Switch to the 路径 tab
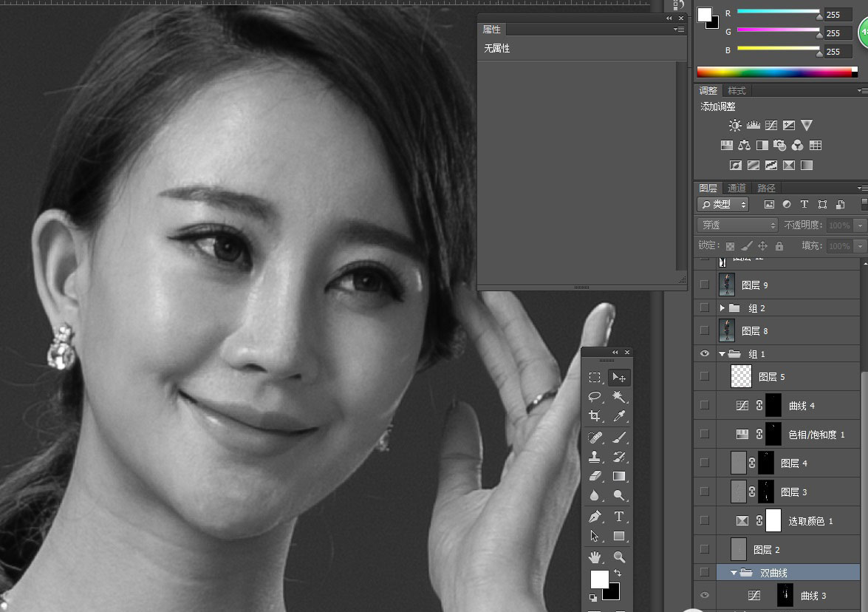This screenshot has height=612, width=868. click(x=766, y=188)
